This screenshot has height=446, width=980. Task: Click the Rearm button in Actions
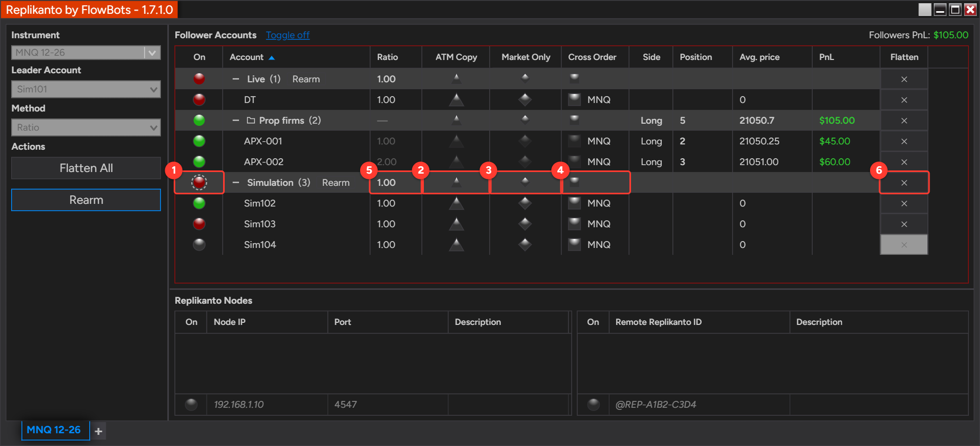click(x=86, y=200)
